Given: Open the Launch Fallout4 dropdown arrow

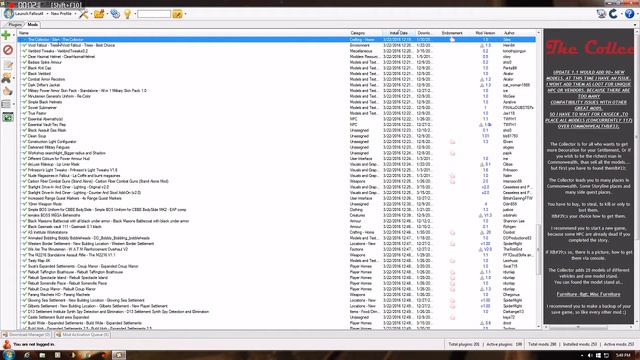Looking at the screenshot, I should pos(47,14).
